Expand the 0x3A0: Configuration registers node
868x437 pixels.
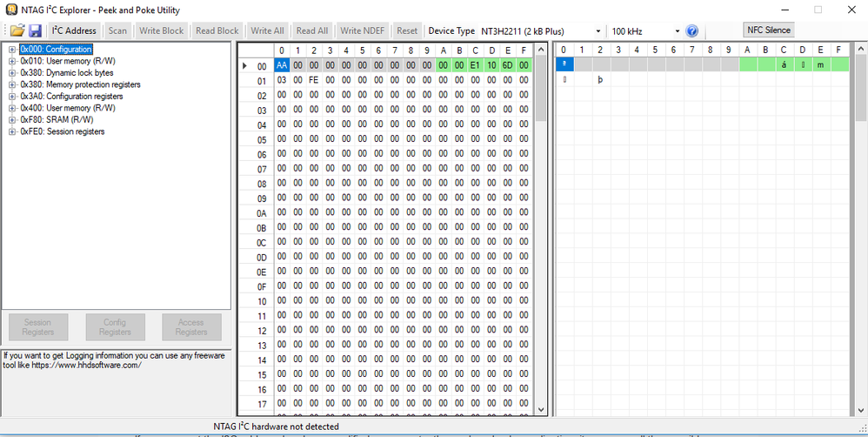(x=12, y=97)
